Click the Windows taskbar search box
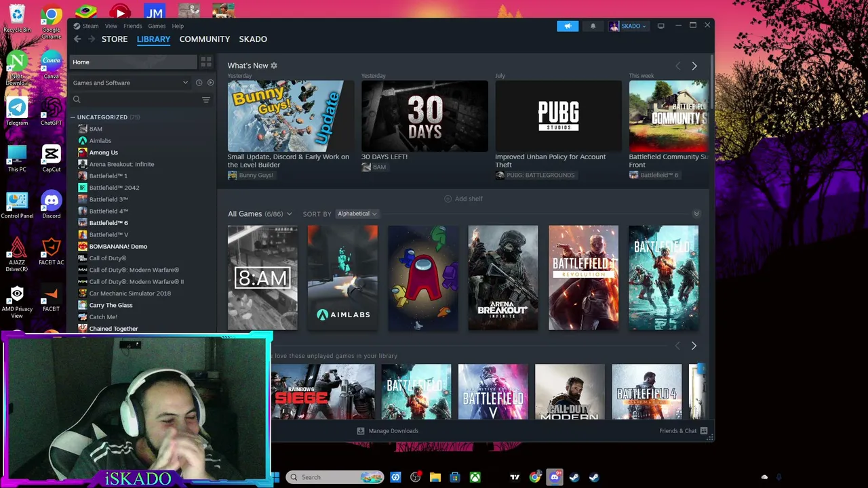868x488 pixels. click(336, 477)
